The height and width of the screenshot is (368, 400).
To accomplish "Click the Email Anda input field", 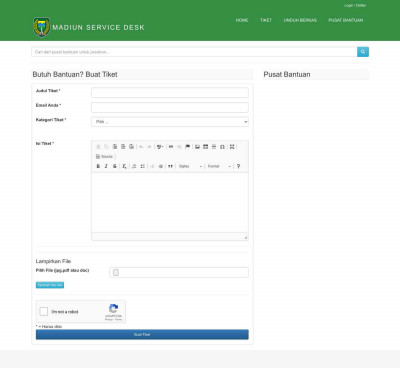I will [170, 107].
